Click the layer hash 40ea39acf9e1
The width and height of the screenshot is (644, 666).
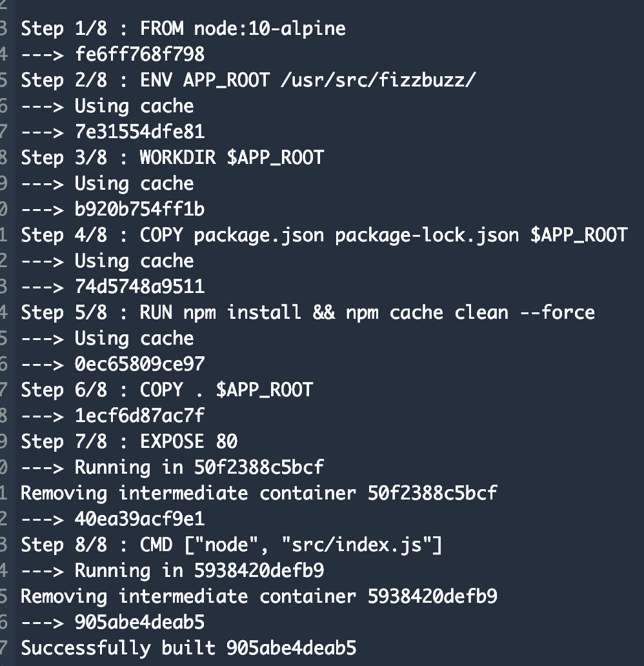(x=139, y=519)
